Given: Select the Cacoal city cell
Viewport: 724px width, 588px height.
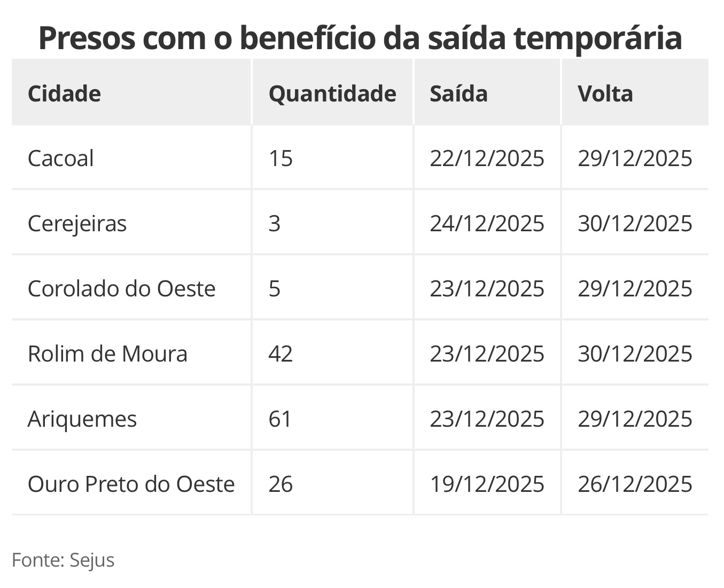Looking at the screenshot, I should click(x=61, y=159).
